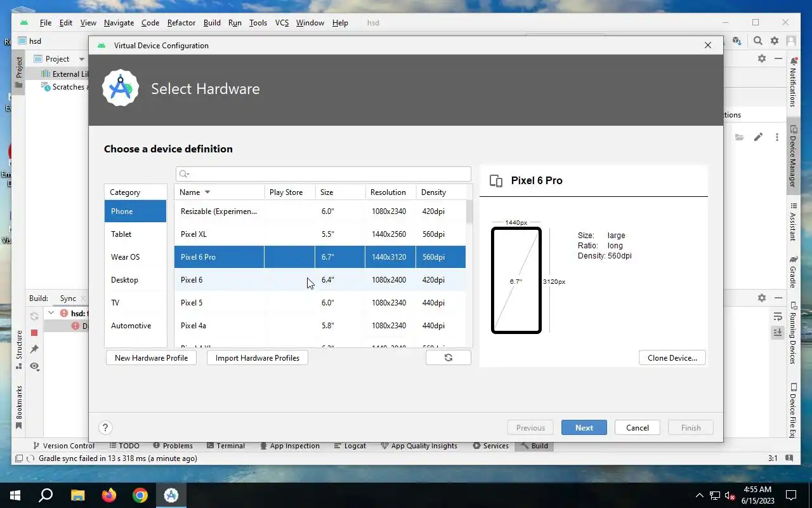Sort by Resolution column header

click(390, 192)
